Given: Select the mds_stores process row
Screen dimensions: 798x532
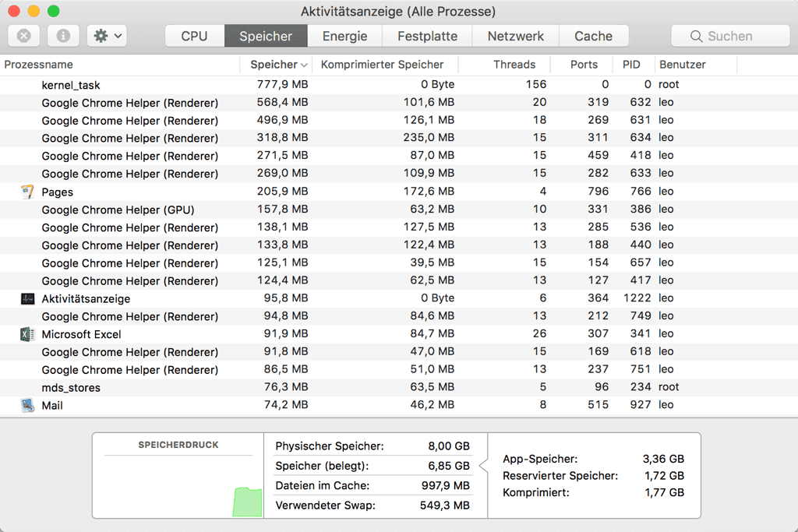Looking at the screenshot, I should coord(399,387).
